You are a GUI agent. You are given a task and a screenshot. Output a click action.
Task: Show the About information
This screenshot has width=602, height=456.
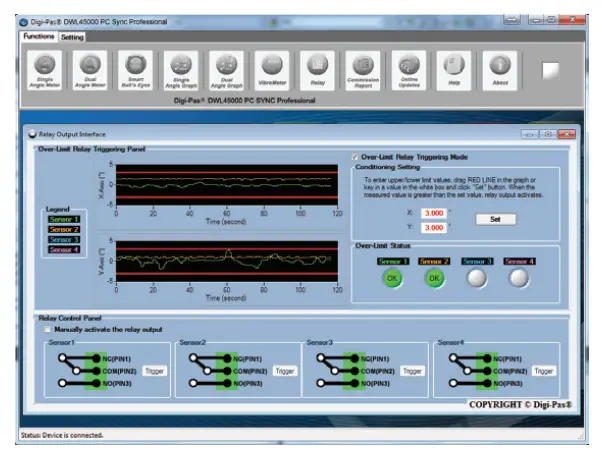coord(500,71)
